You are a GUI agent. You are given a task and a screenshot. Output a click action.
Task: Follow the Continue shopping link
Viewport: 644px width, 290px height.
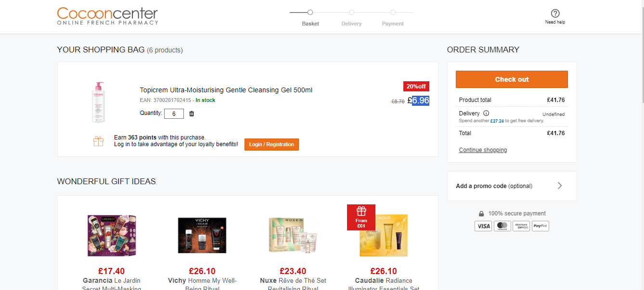point(483,150)
